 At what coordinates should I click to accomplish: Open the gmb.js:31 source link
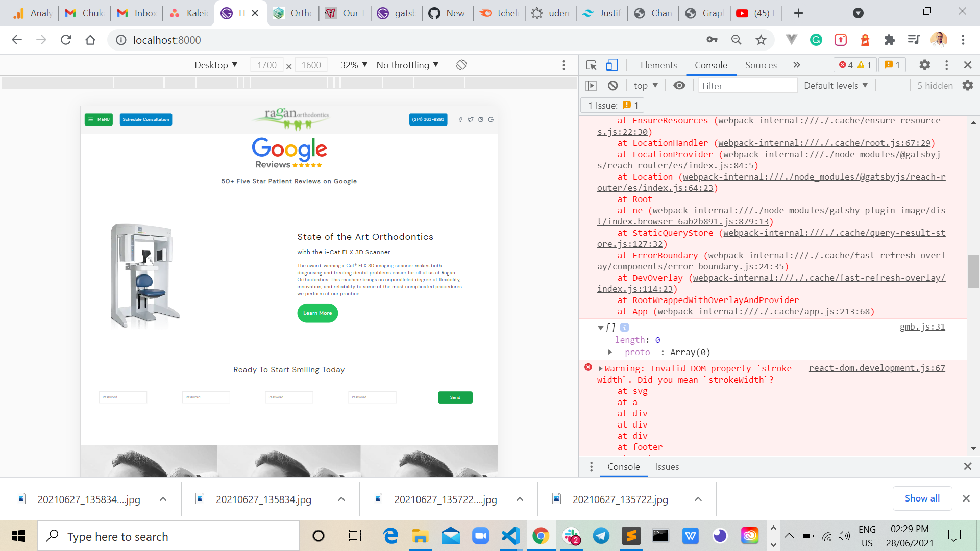coord(922,327)
